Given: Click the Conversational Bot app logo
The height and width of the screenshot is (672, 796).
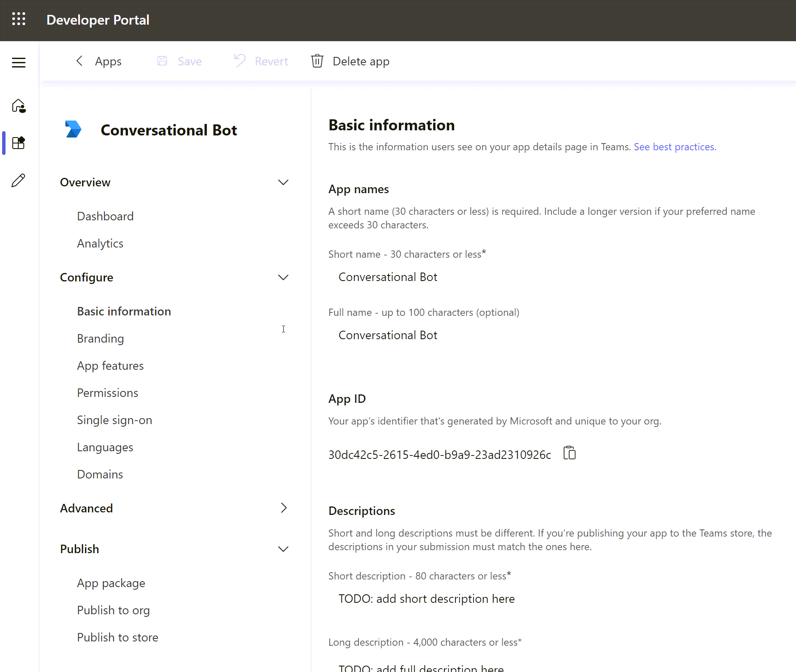Looking at the screenshot, I should pos(73,129).
